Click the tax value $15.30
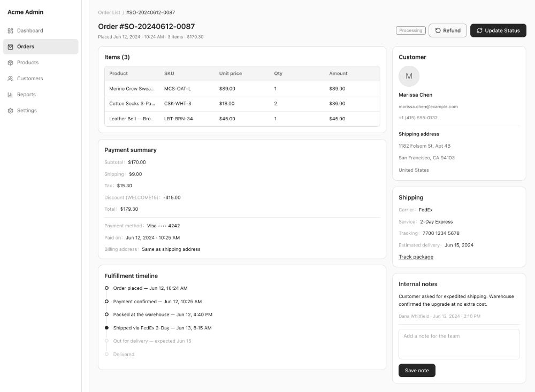 point(125,186)
